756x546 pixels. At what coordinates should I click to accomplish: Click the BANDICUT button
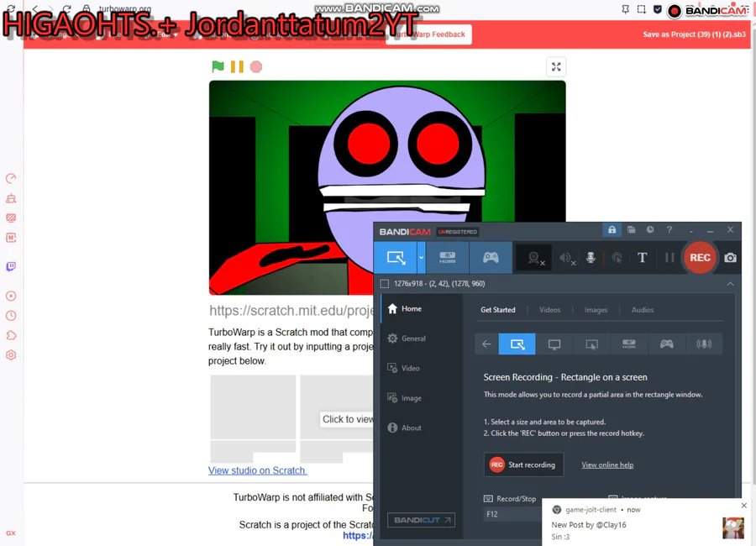coord(422,520)
